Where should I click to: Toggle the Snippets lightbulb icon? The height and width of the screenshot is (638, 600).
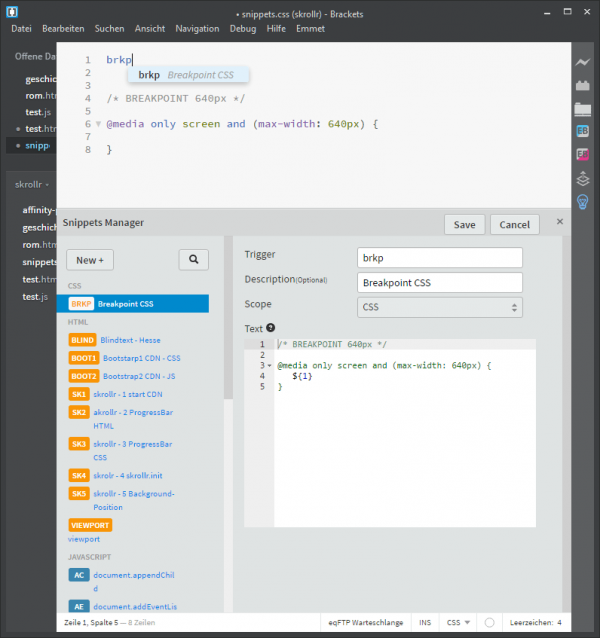coord(583,202)
